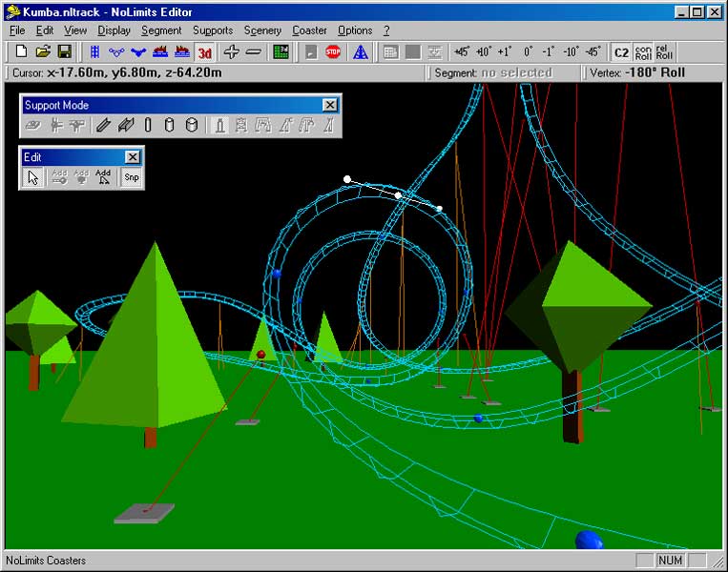Image resolution: width=728 pixels, height=572 pixels.
Task: Open file with yellow folder icon
Action: click(x=44, y=51)
